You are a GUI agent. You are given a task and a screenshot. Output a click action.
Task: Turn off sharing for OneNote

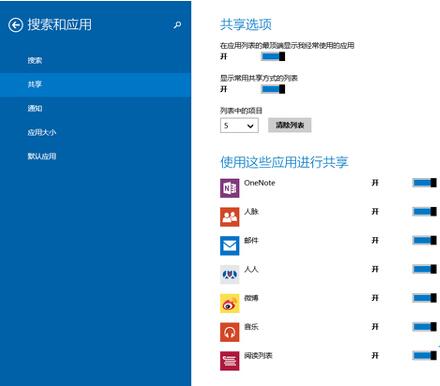click(424, 183)
